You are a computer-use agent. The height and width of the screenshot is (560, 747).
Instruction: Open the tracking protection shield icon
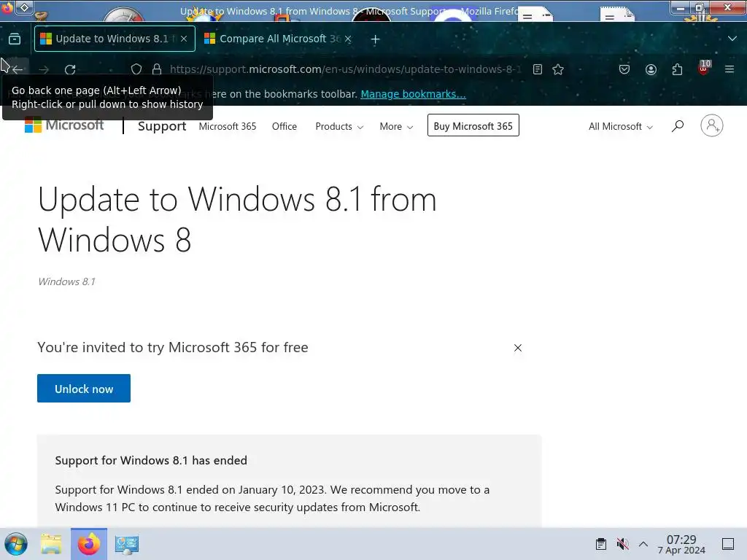click(136, 69)
